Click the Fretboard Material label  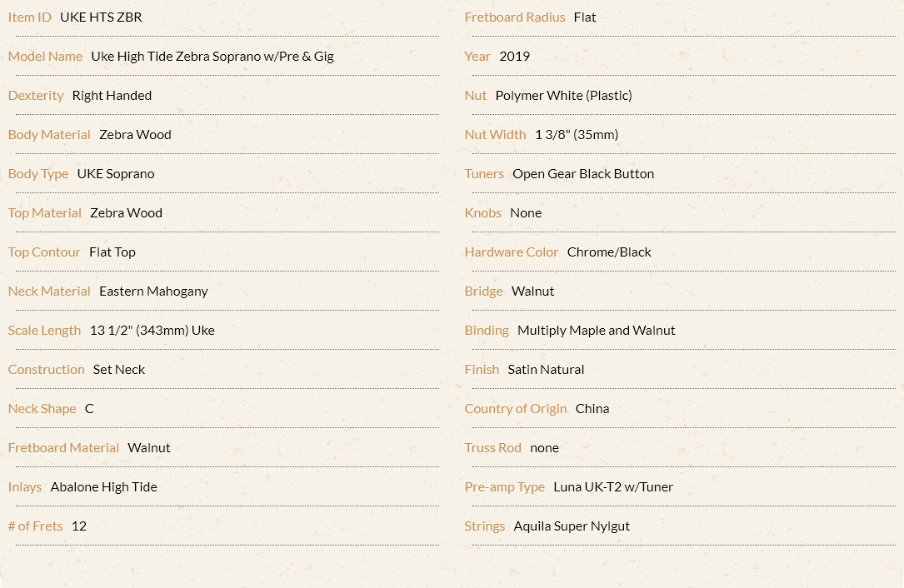pyautogui.click(x=63, y=448)
